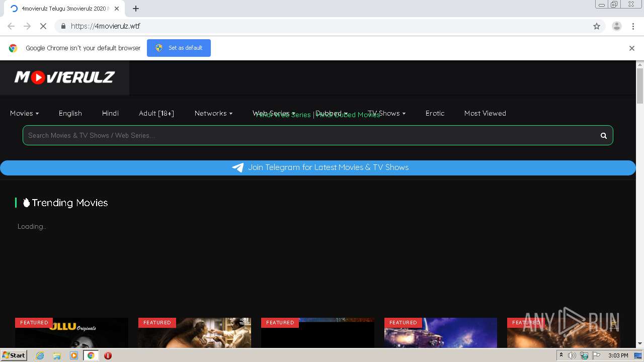
Task: Open the Chrome three-dot menu
Action: (633, 26)
